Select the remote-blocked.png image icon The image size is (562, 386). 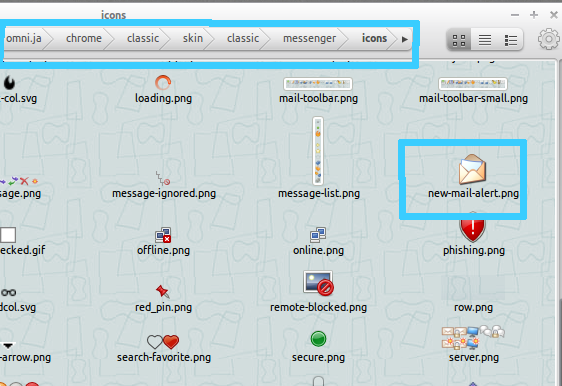click(x=318, y=283)
